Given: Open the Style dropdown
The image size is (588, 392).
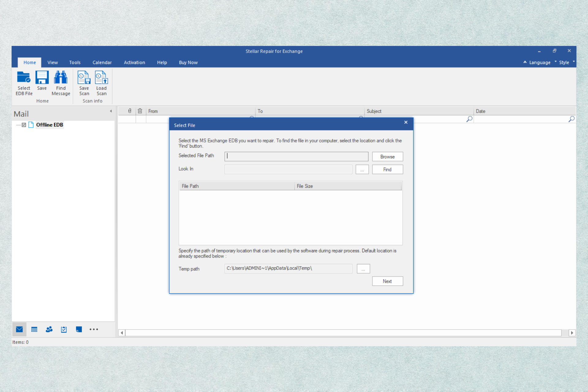Looking at the screenshot, I should tap(567, 62).
